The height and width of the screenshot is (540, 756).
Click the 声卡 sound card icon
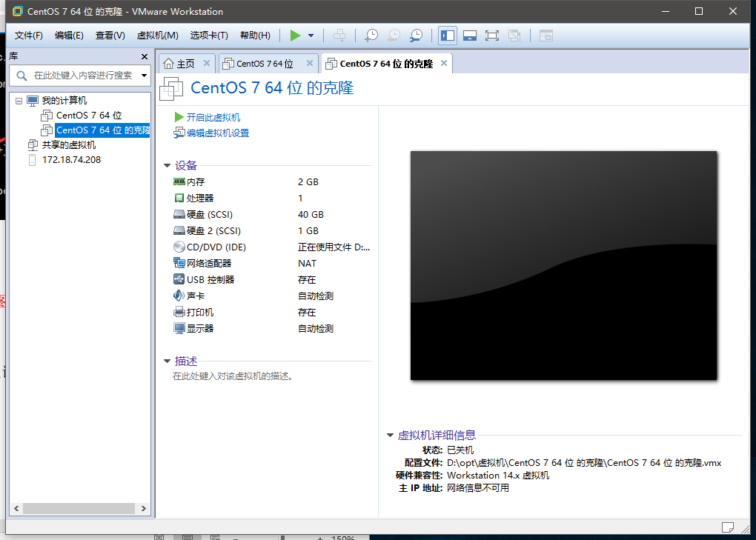click(179, 296)
